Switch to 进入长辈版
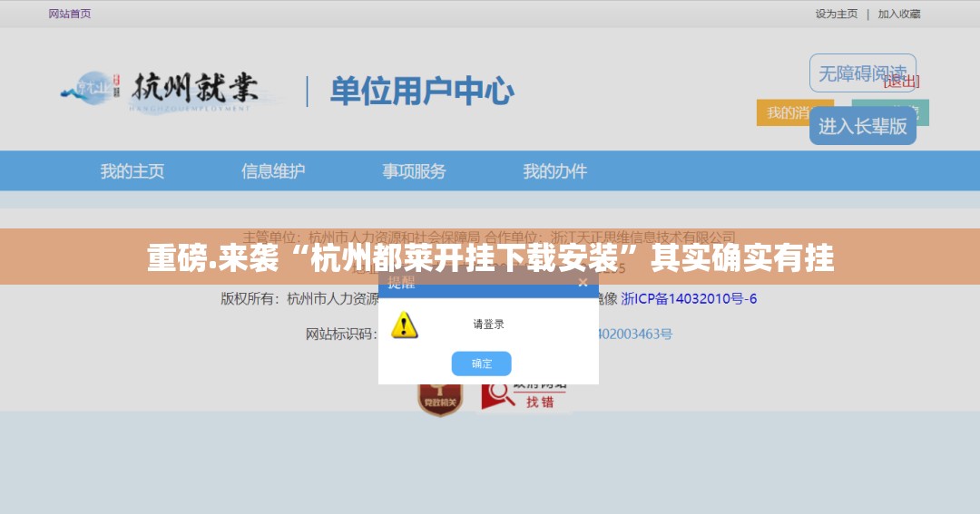Viewport: 980px width, 514px height. [862, 126]
